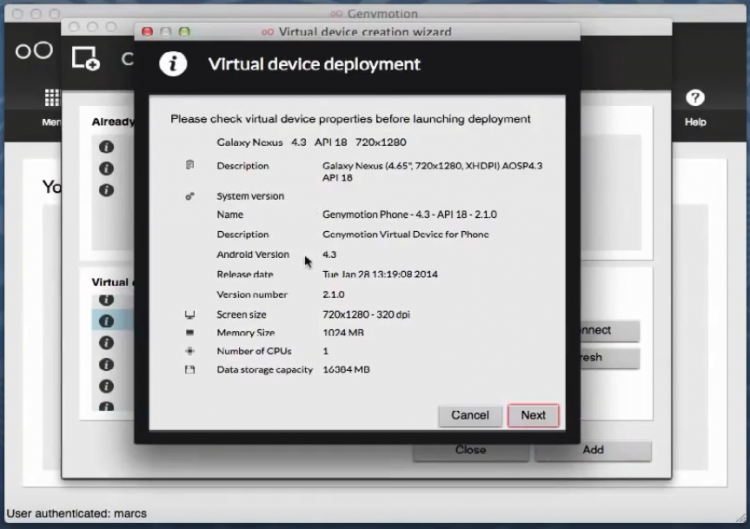Click the User authenticated: marcs status text
This screenshot has width=750, height=529.
coord(77,513)
